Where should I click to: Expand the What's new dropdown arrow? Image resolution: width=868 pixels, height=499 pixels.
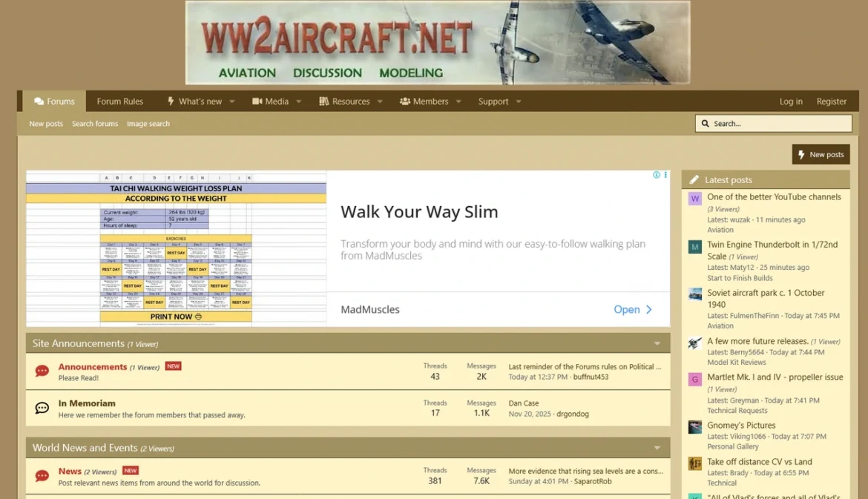coord(232,102)
